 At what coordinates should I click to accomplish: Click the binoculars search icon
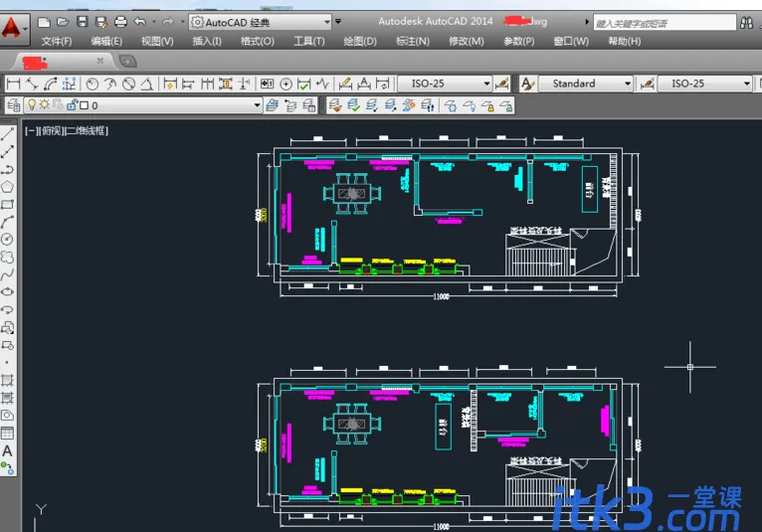pos(746,22)
